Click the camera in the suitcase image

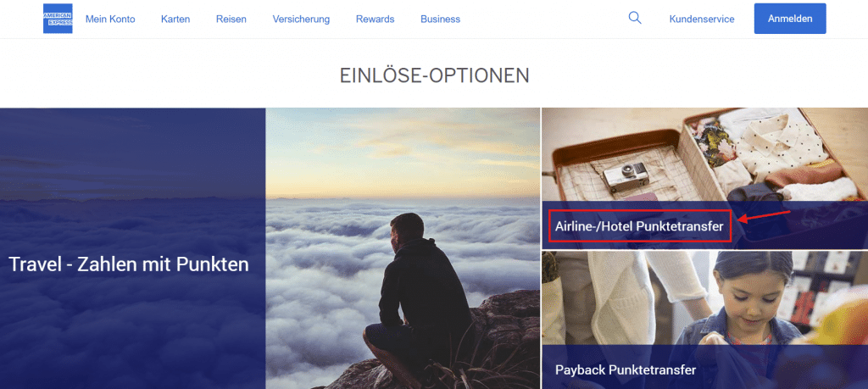(626, 177)
